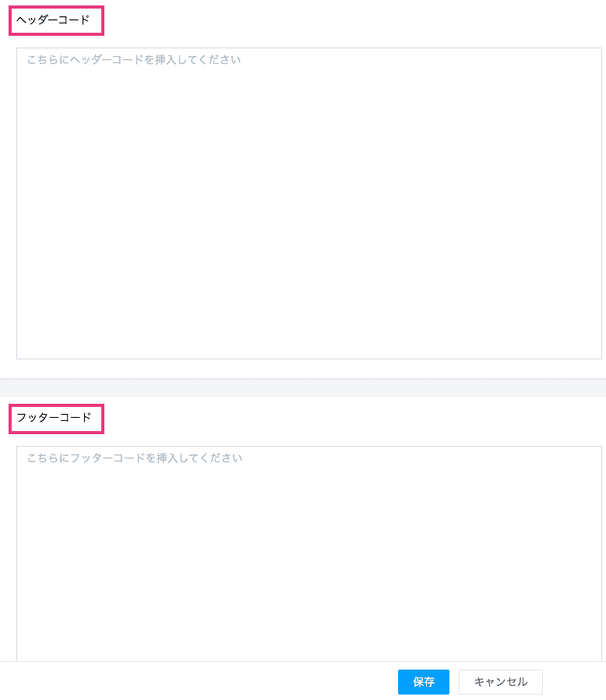This screenshot has height=700, width=606.
Task: Click the top border of footer code box
Action: point(308,447)
